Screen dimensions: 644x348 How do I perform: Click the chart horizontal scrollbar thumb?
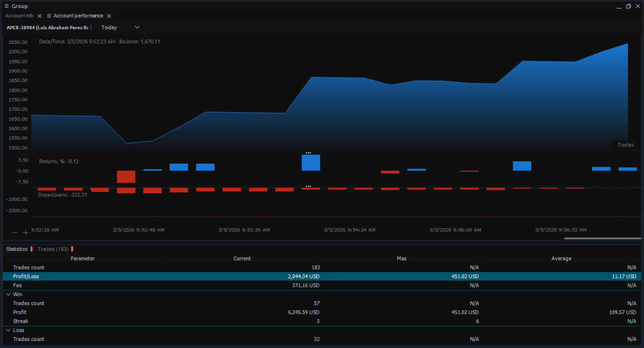point(602,238)
